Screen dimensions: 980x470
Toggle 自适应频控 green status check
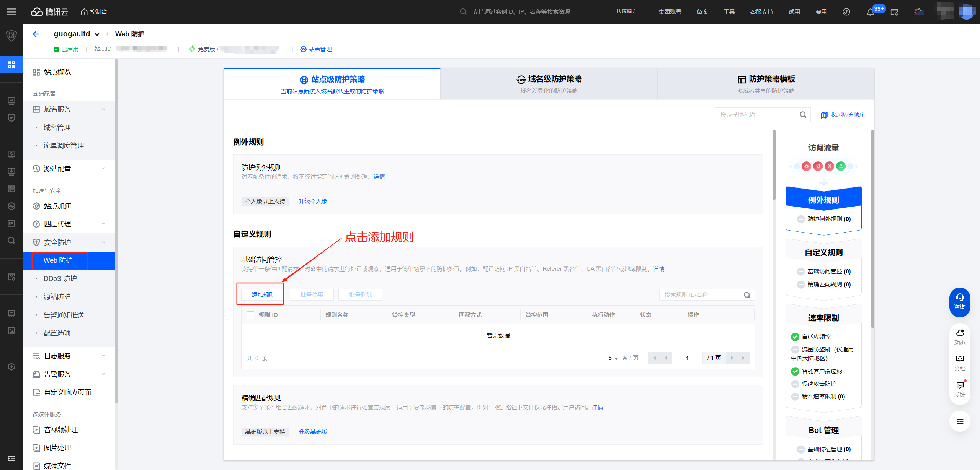tap(795, 337)
